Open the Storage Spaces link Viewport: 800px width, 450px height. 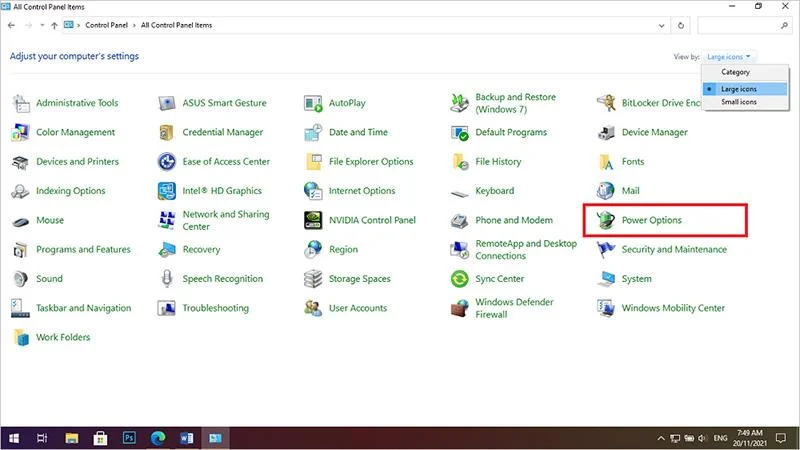(359, 279)
